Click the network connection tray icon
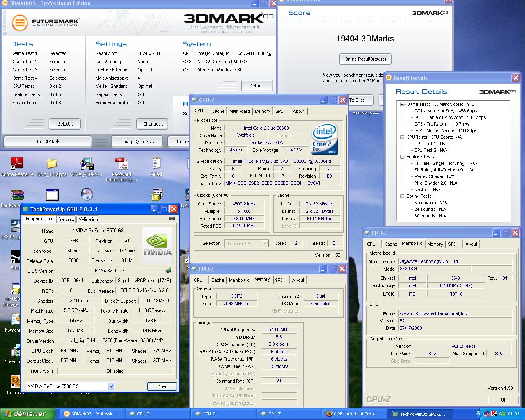 pos(486,414)
